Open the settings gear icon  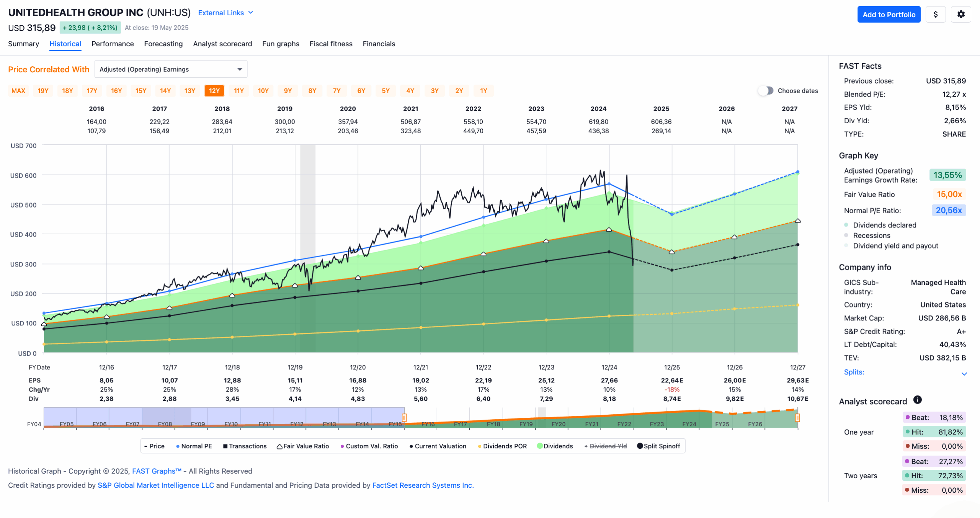[961, 15]
